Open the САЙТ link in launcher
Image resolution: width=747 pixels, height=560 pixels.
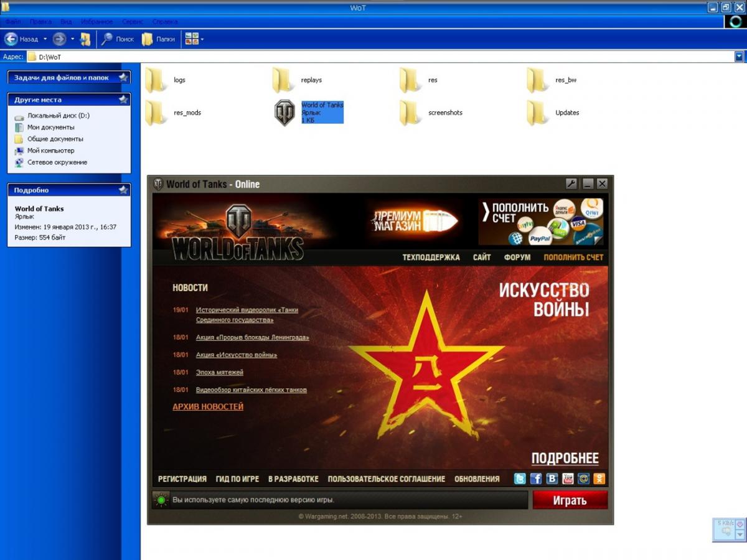coord(482,257)
